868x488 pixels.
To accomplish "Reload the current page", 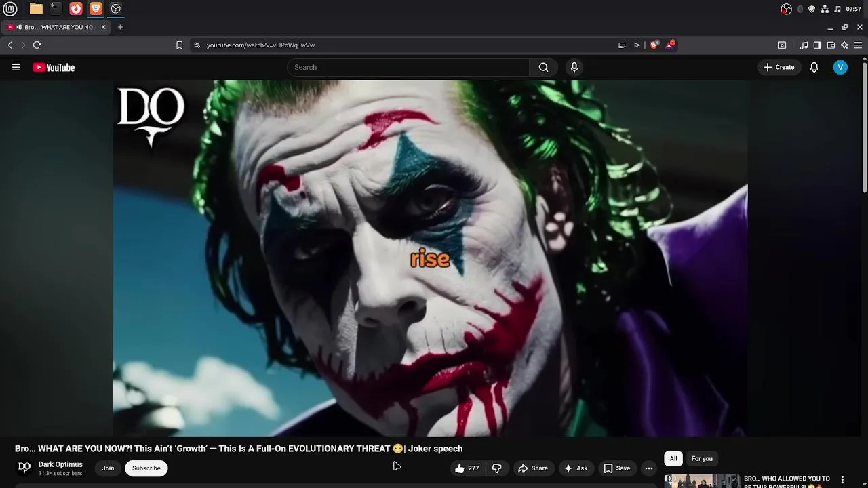I will [x=37, y=45].
